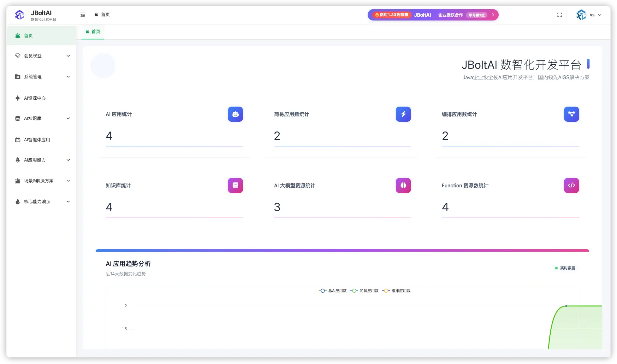This screenshot has height=364, width=617.
Task: Click the 近14天数据变化趋势 subtitle
Action: click(x=126, y=274)
